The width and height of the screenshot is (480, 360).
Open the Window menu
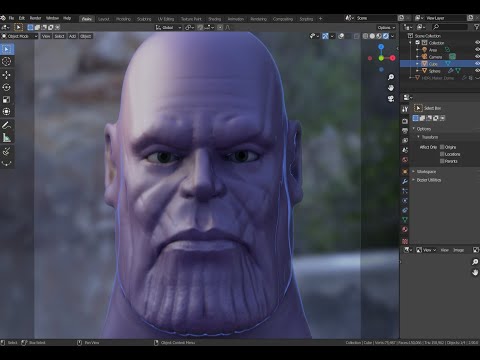[52, 18]
